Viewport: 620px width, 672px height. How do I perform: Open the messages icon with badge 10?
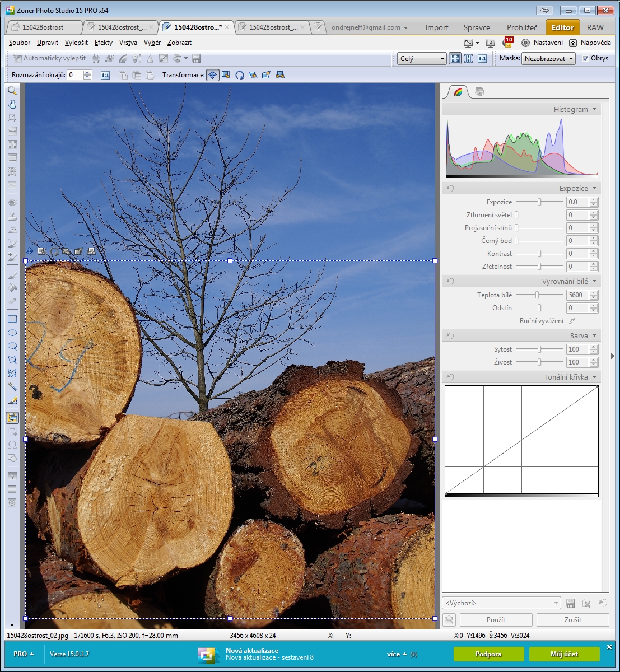[507, 43]
